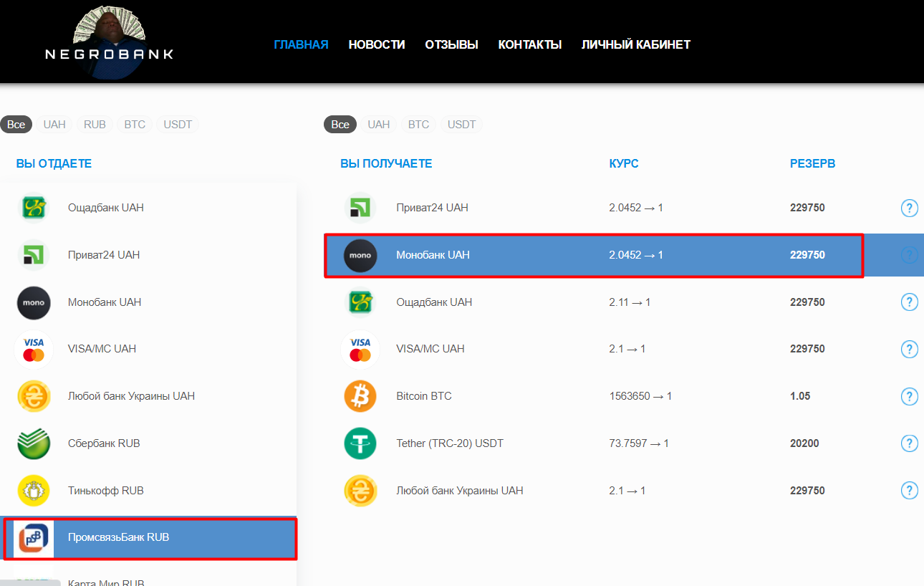This screenshot has height=586, width=924.
Task: Click reserve value 1.05
Action: [x=800, y=396]
